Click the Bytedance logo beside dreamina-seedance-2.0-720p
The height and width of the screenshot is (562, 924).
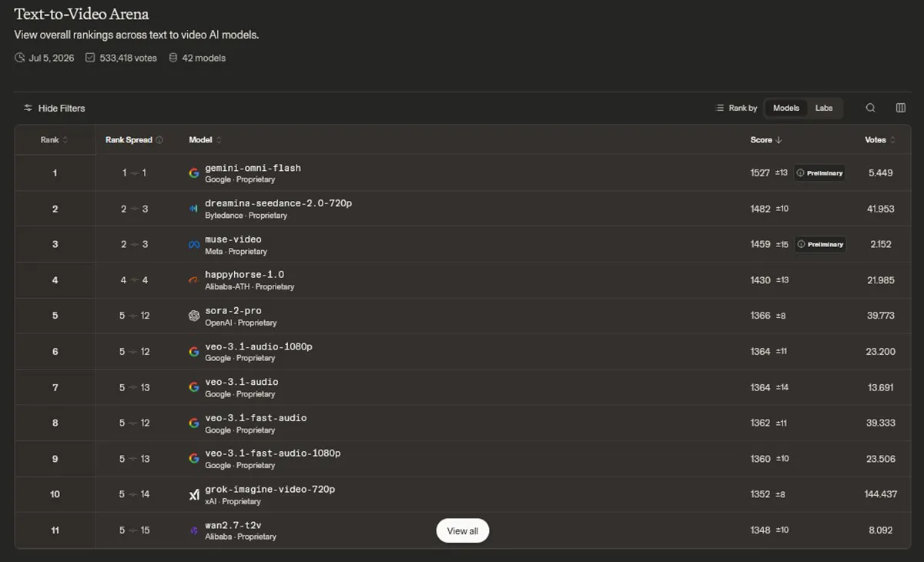coord(194,209)
